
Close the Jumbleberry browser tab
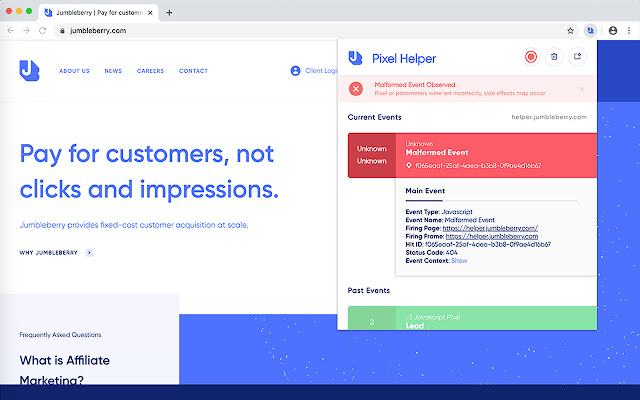click(x=150, y=13)
